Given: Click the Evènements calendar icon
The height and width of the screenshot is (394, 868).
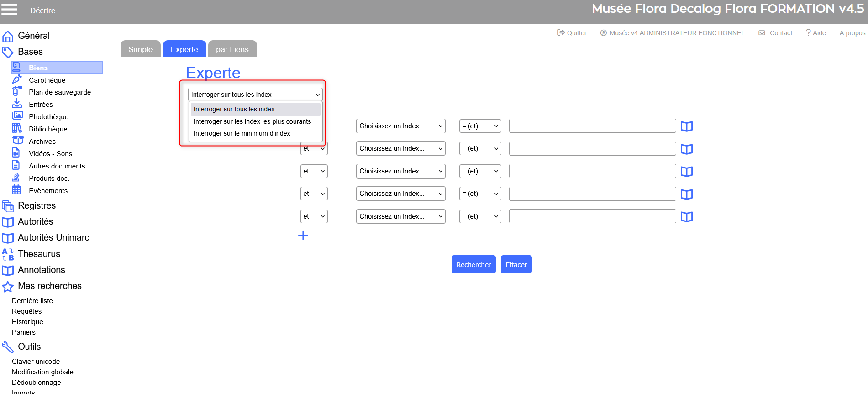Looking at the screenshot, I should tap(16, 190).
